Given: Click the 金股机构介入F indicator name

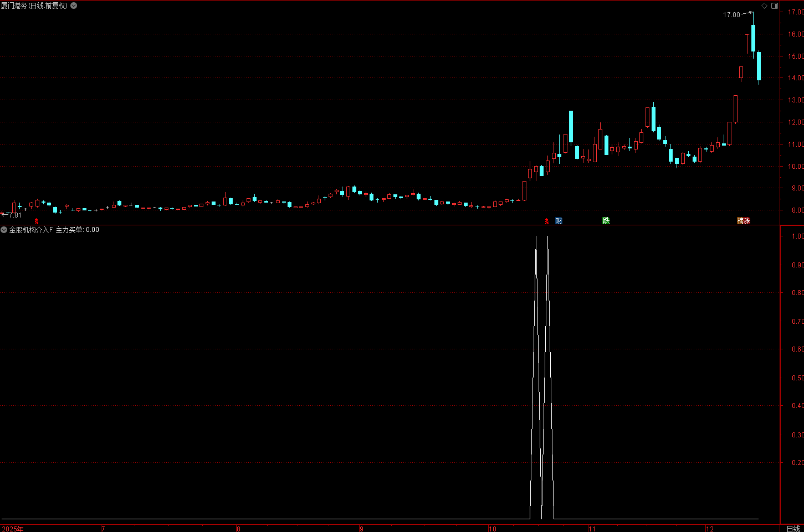Looking at the screenshot, I should (x=31, y=230).
